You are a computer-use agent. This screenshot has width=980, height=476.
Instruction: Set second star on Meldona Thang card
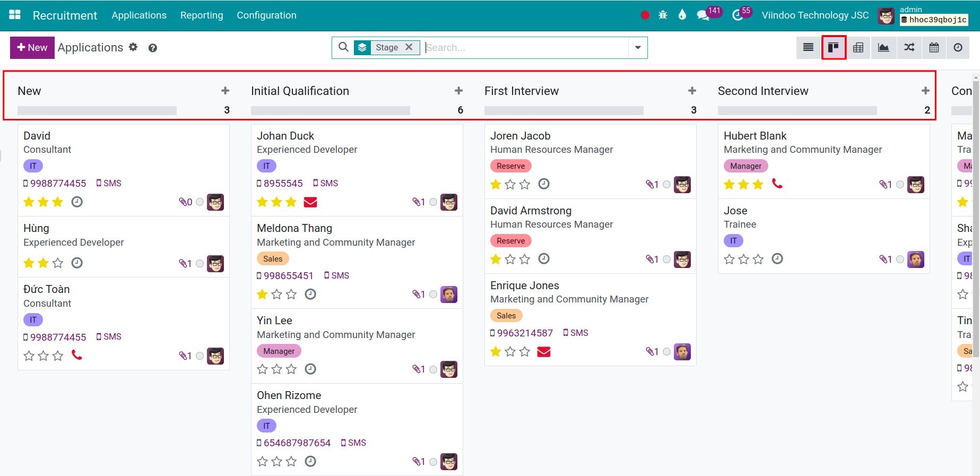[276, 294]
